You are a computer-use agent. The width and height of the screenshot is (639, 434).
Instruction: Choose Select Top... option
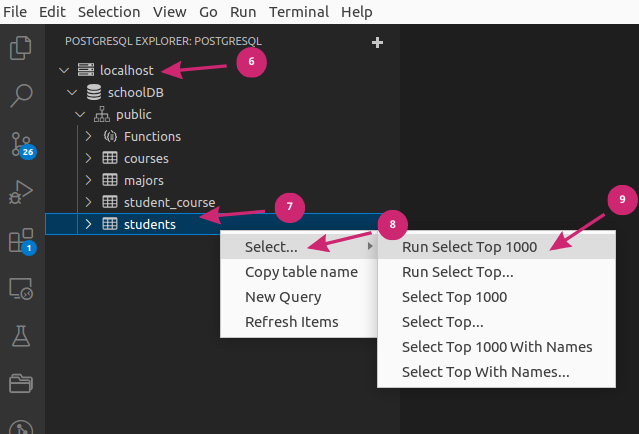tap(496, 322)
